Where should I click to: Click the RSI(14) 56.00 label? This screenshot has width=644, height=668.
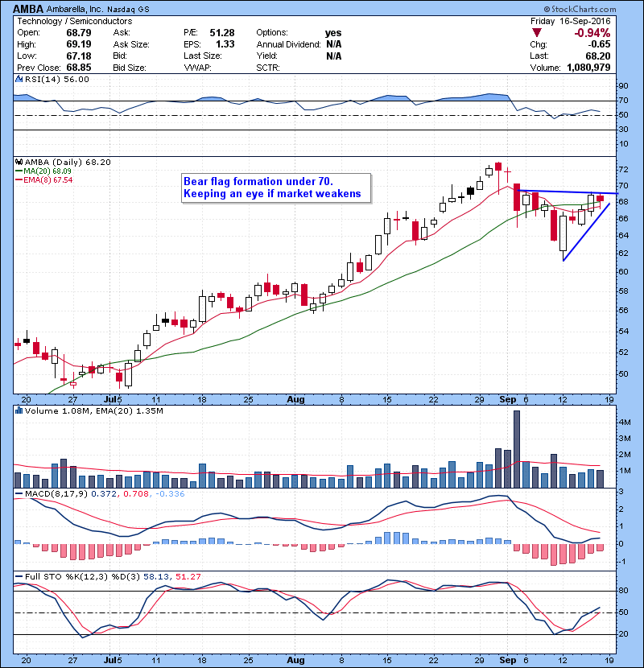click(x=56, y=79)
